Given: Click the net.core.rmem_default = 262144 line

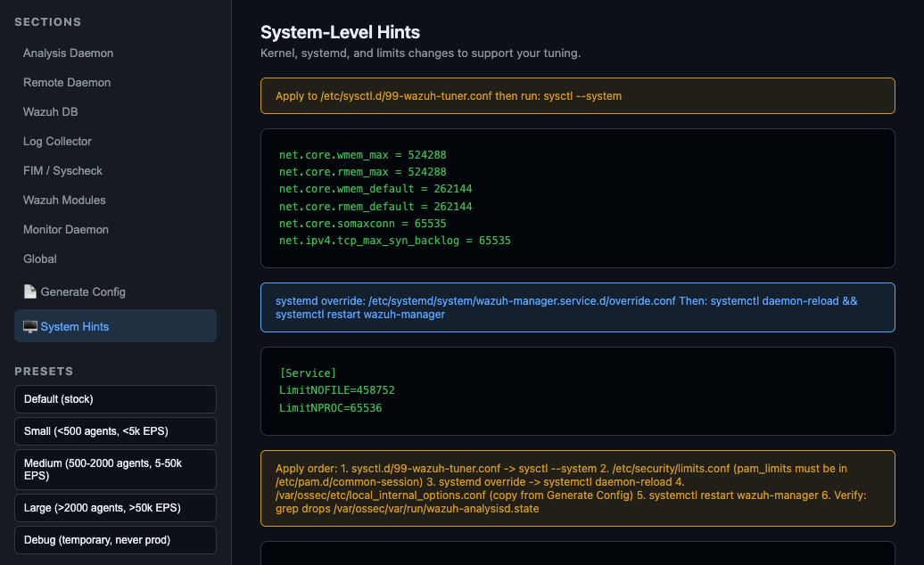Looking at the screenshot, I should pyautogui.click(x=375, y=207).
